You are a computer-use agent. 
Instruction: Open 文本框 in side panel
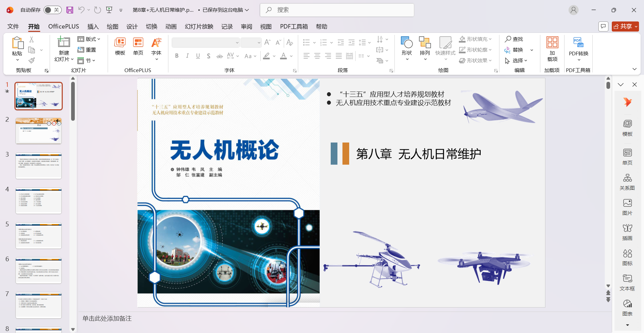tap(627, 282)
